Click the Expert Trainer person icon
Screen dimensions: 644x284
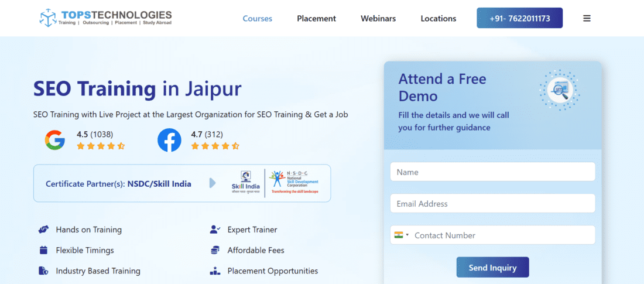(215, 230)
